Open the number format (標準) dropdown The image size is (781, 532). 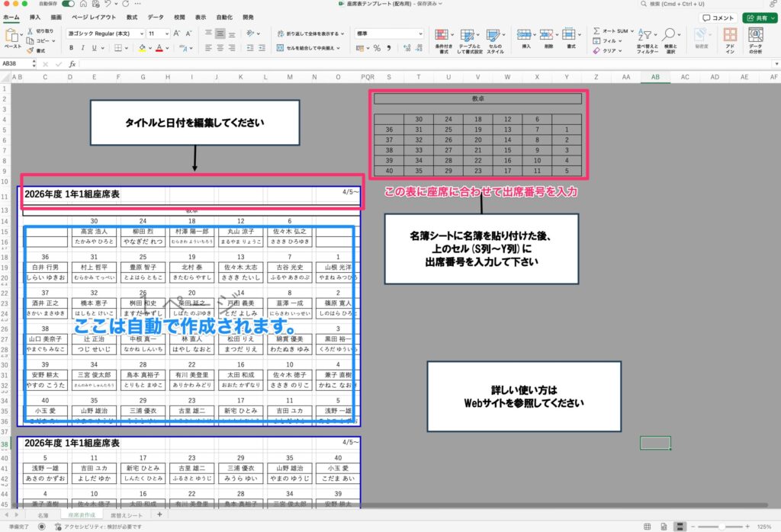[420, 34]
